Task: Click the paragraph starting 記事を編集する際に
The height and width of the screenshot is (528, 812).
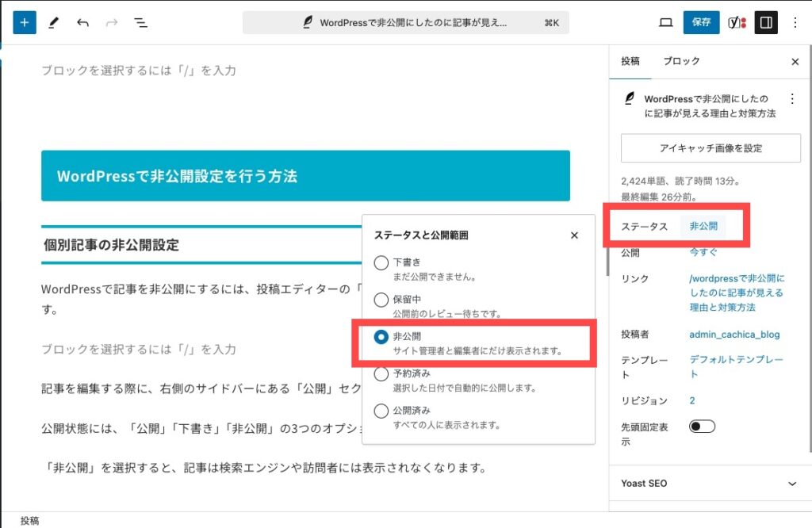Action: [x=202, y=388]
